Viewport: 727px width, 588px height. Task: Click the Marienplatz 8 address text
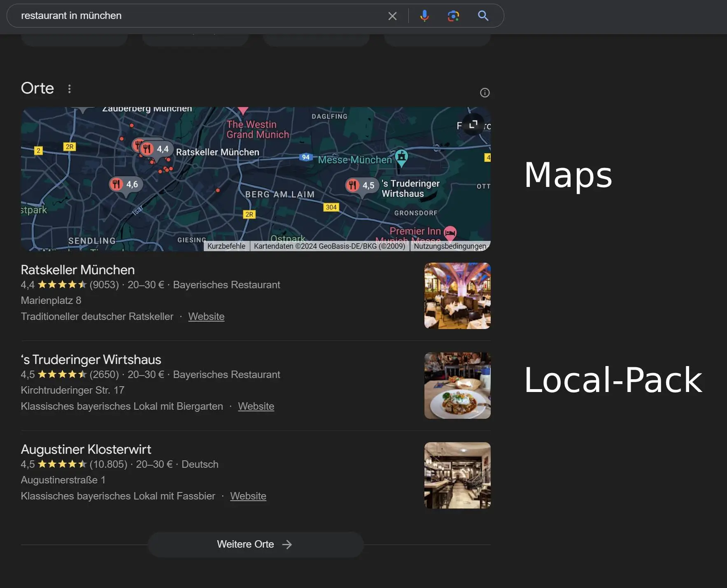click(51, 301)
